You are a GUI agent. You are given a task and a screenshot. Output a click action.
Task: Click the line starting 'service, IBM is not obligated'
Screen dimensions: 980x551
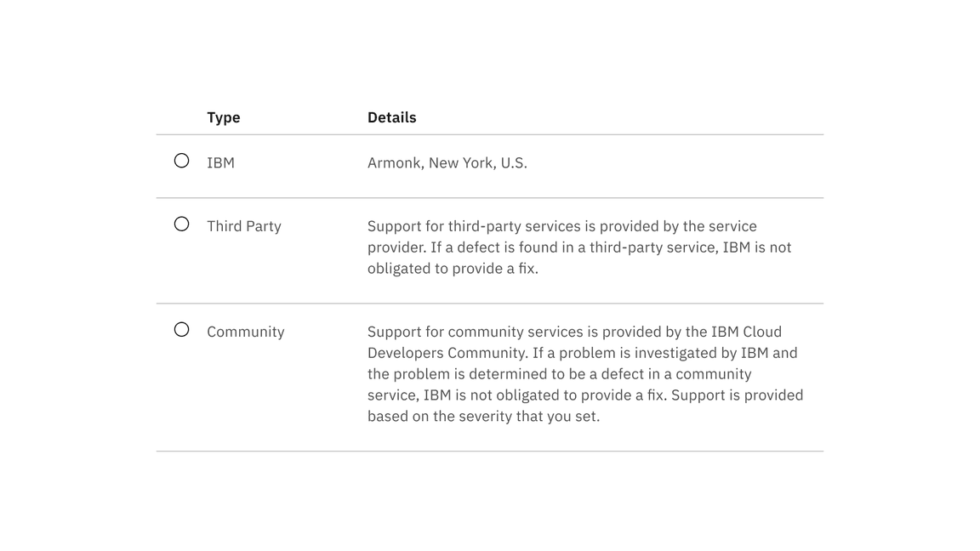[x=585, y=395]
